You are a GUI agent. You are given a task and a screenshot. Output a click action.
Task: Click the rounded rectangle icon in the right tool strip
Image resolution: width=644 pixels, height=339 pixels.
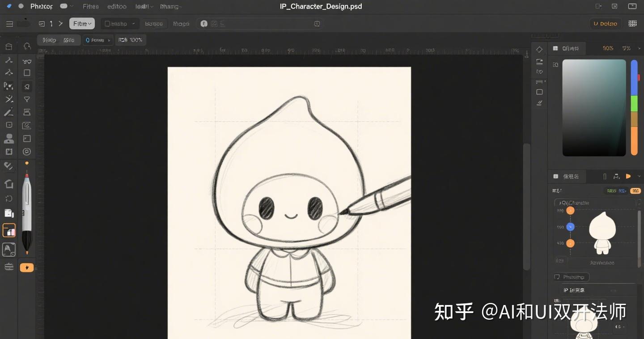click(539, 92)
